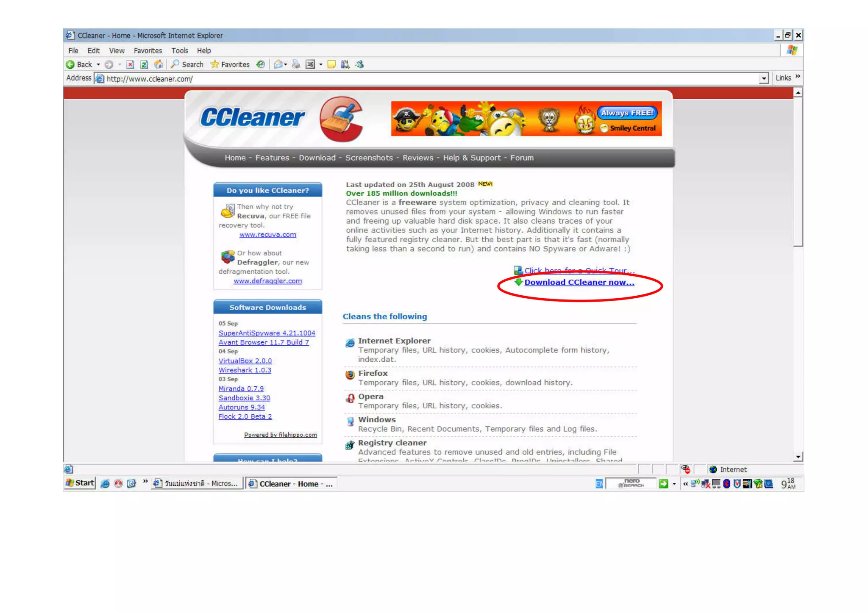This screenshot has height=613, width=868.
Task: Click the page's vertical scrollbar down arrow
Action: click(x=798, y=457)
